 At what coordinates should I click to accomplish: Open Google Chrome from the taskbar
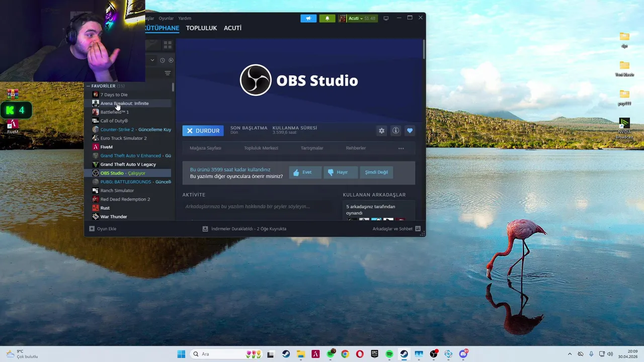[x=345, y=354]
